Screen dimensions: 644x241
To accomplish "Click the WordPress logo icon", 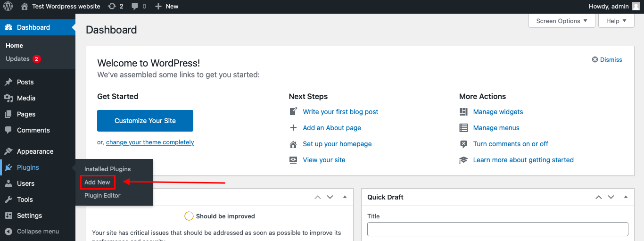I will pos(8,7).
